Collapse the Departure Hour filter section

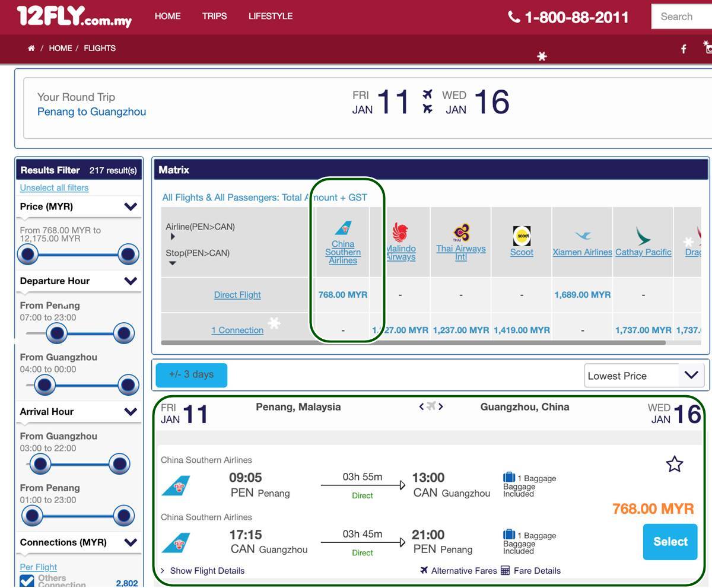click(x=131, y=281)
